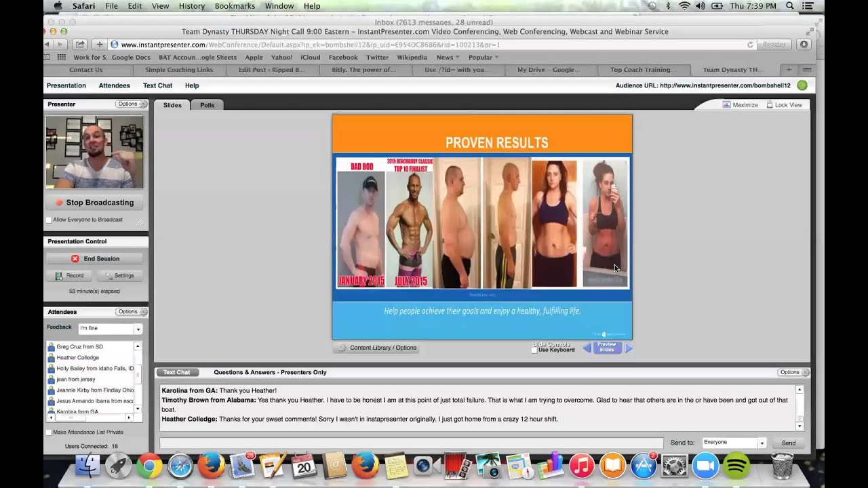Screen dimensions: 868x488
Task: Enable Allow Everyone to Broadcast
Action: pyautogui.click(x=49, y=220)
